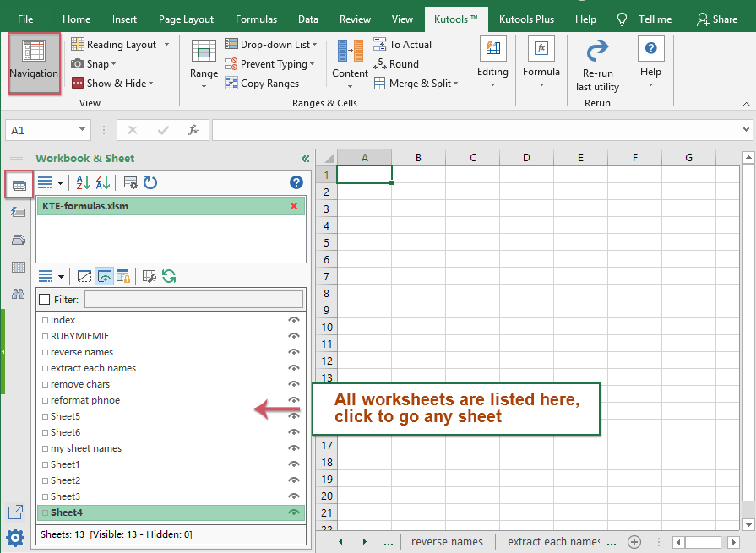Expand the Name Box dropdown arrow
Screen dimensions: 756x553
[83, 130]
